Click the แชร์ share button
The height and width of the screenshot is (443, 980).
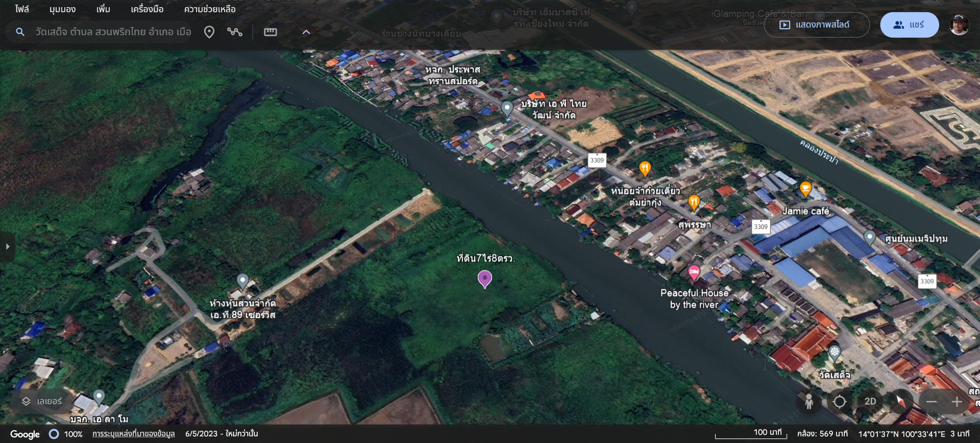[909, 25]
